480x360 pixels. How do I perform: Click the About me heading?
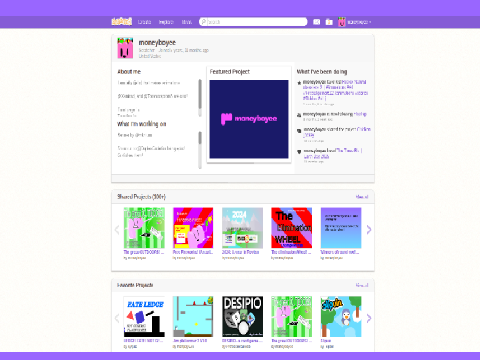(129, 72)
